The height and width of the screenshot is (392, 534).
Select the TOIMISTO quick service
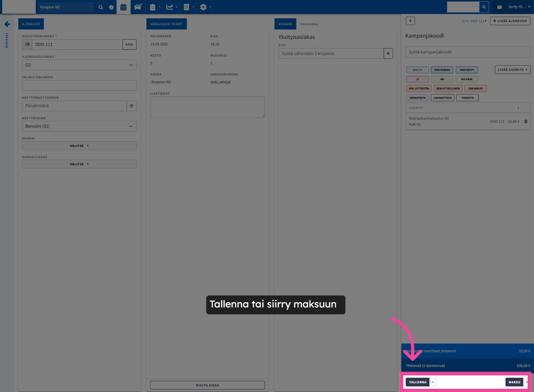[x=468, y=98]
